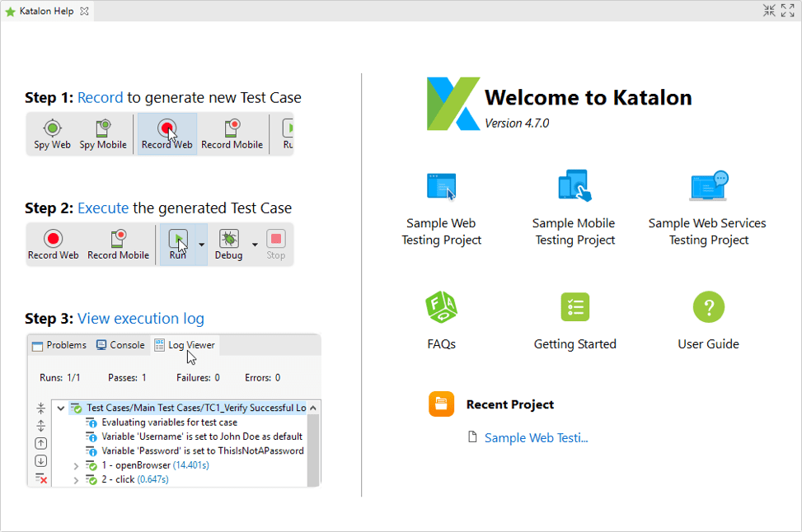Image resolution: width=802 pixels, height=532 pixels.
Task: Open the FAQs dice icon
Action: (442, 307)
